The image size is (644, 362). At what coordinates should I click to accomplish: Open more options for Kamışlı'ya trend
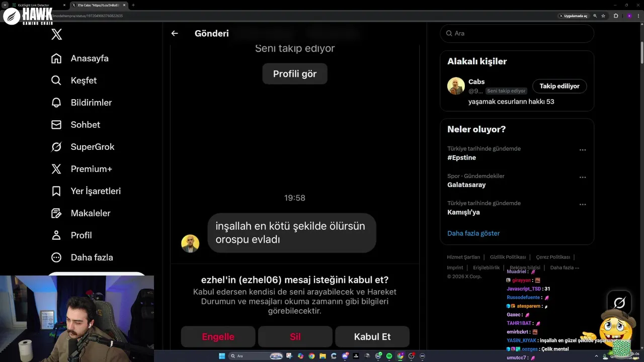click(583, 204)
